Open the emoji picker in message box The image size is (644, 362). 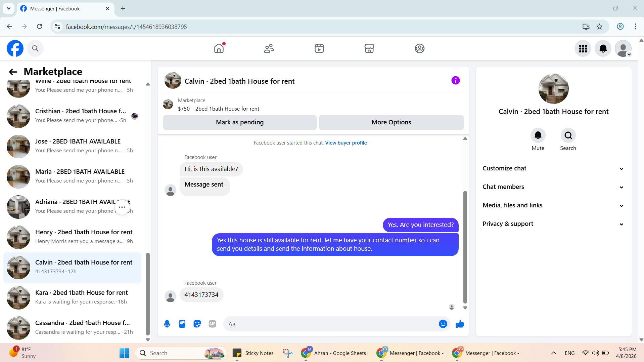[443, 324]
